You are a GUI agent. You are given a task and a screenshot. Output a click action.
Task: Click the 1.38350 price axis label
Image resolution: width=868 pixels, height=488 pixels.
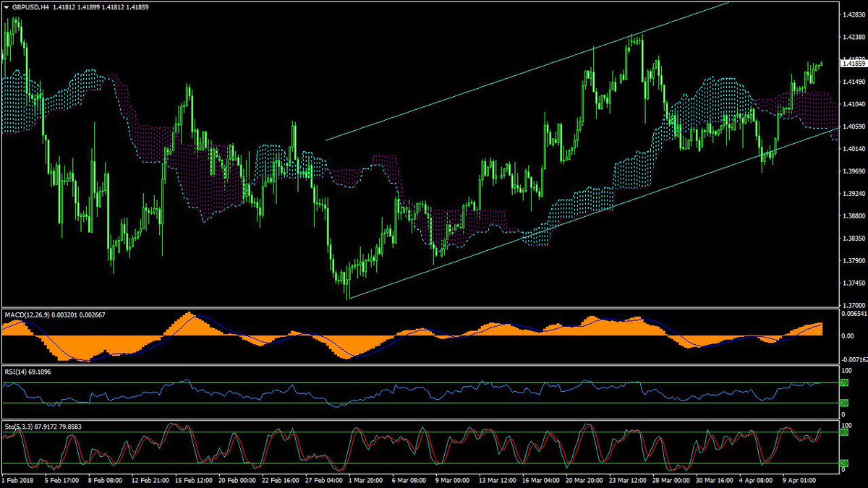click(854, 239)
